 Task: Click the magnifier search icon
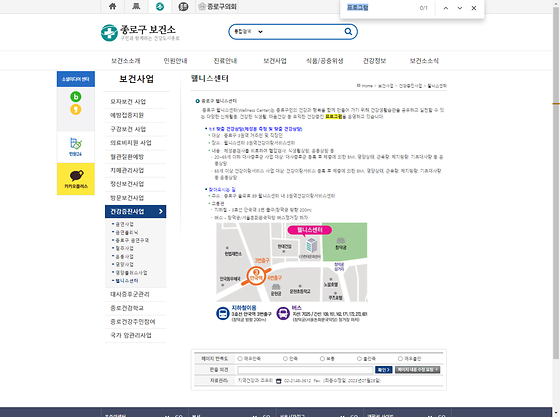(348, 31)
